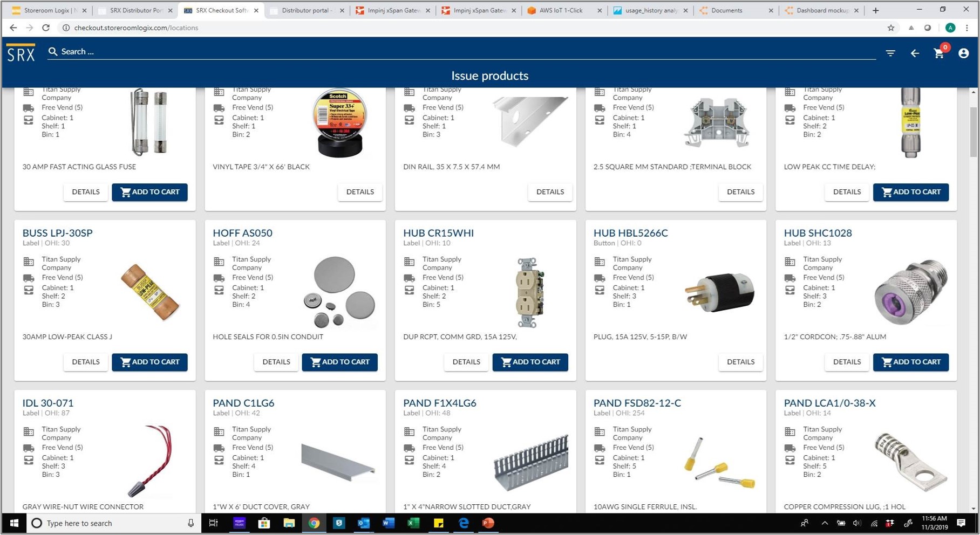
Task: Open Chrome's three-dot browser menu
Action: 967,28
